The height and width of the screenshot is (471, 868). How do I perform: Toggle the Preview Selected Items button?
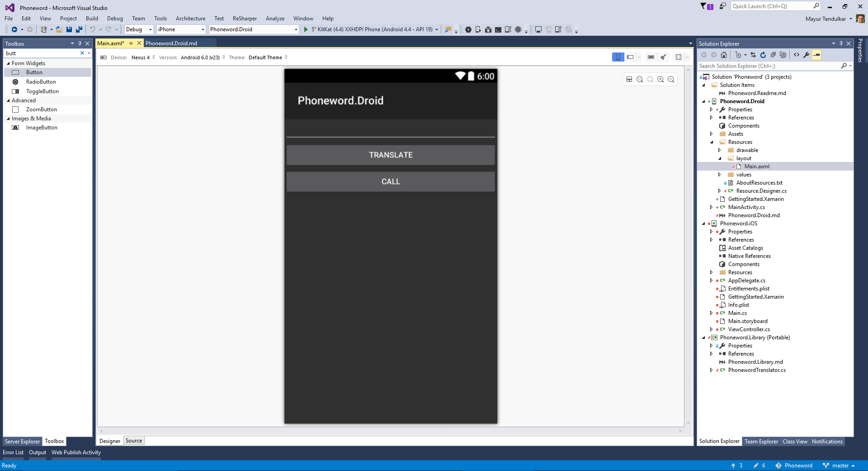pos(816,55)
